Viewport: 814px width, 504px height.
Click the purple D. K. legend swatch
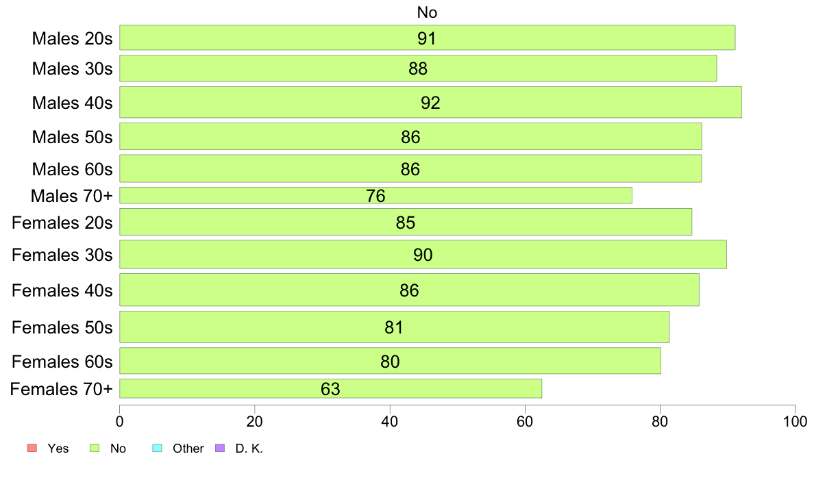click(x=219, y=448)
